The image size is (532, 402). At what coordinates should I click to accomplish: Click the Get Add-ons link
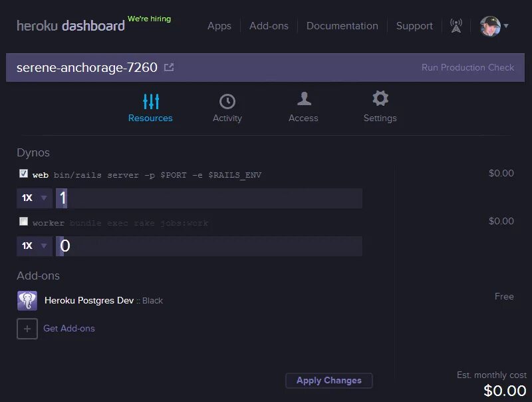(69, 328)
